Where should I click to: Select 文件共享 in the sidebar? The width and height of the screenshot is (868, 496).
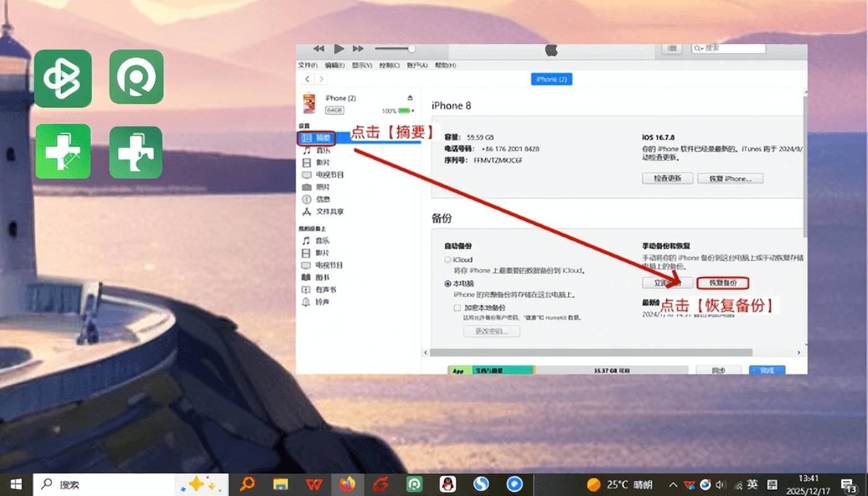(x=322, y=211)
